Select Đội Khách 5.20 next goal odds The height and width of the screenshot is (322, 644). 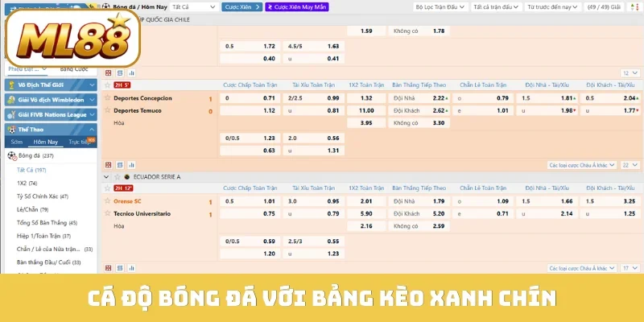(419, 213)
